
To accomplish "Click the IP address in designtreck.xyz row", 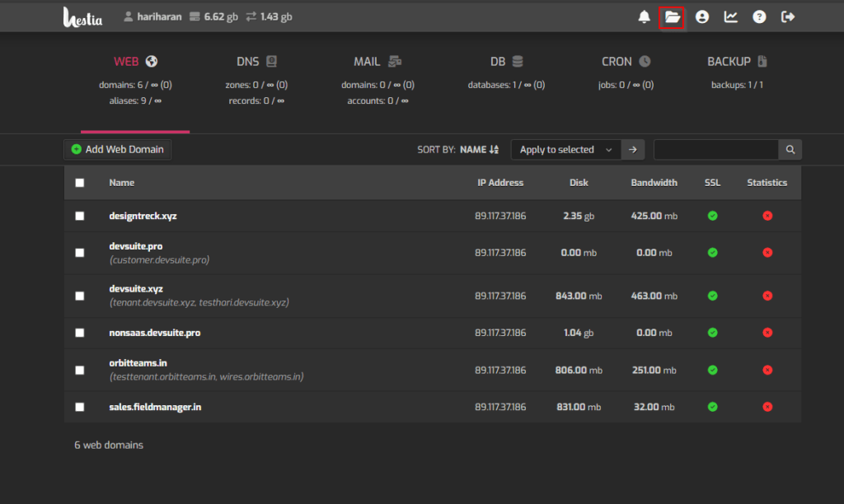I will (500, 216).
